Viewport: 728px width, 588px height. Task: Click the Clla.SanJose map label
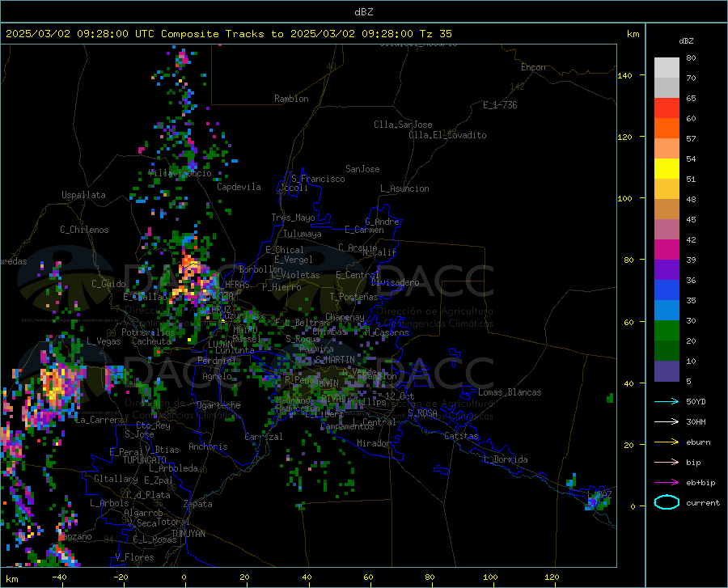(x=403, y=125)
